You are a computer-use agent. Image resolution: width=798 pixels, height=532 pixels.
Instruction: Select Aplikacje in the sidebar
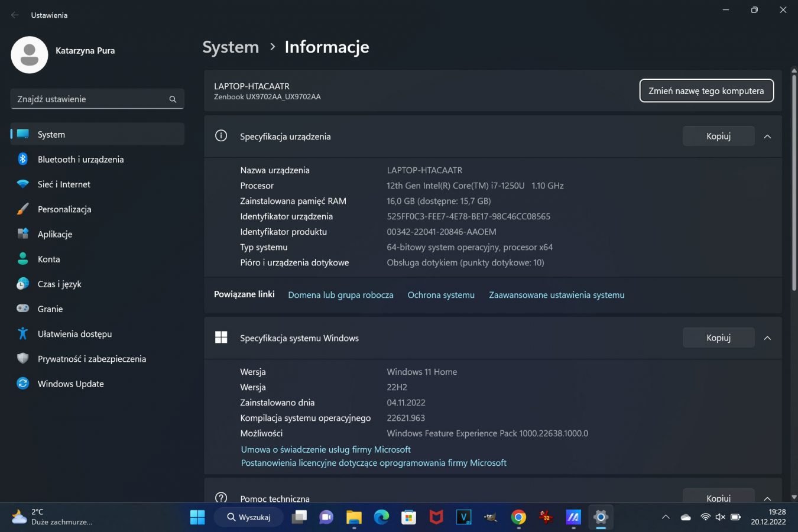click(98, 234)
